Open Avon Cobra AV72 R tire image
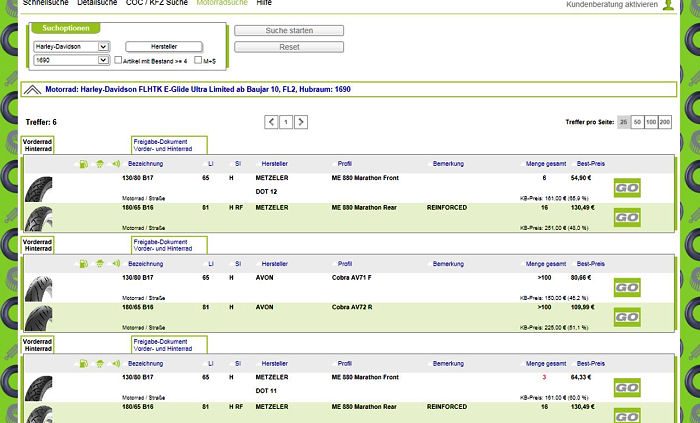Screen dimensions: 700x423 tap(38, 318)
